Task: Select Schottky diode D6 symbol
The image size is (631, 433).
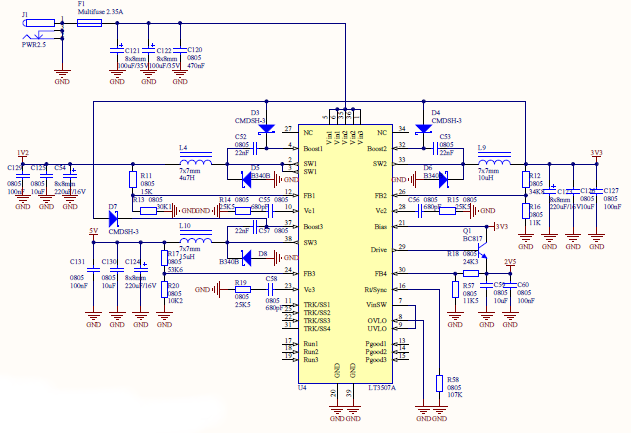Action: pos(443,179)
